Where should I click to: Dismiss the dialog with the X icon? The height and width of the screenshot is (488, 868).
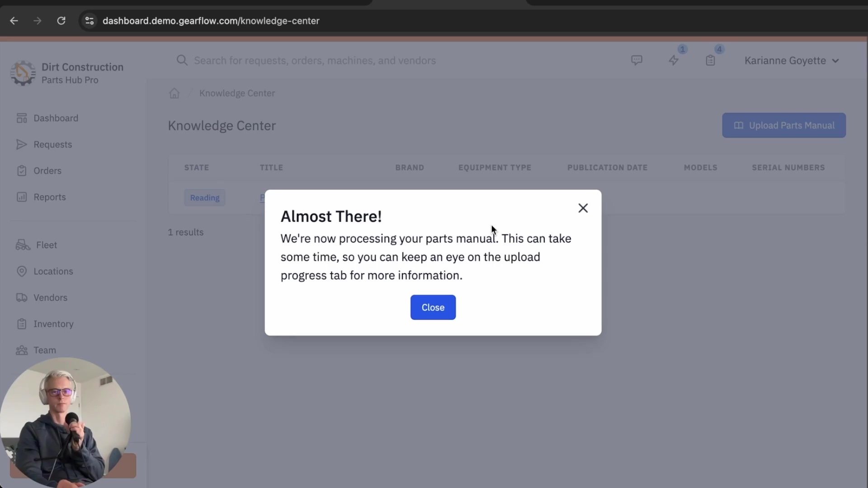[583, 208]
